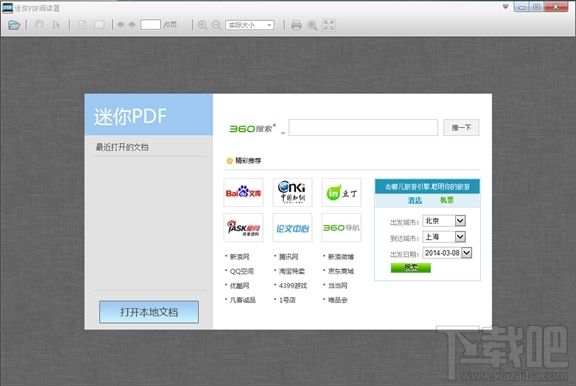The width and height of the screenshot is (576, 386).
Task: Switch to single page view icon
Action: (82, 25)
